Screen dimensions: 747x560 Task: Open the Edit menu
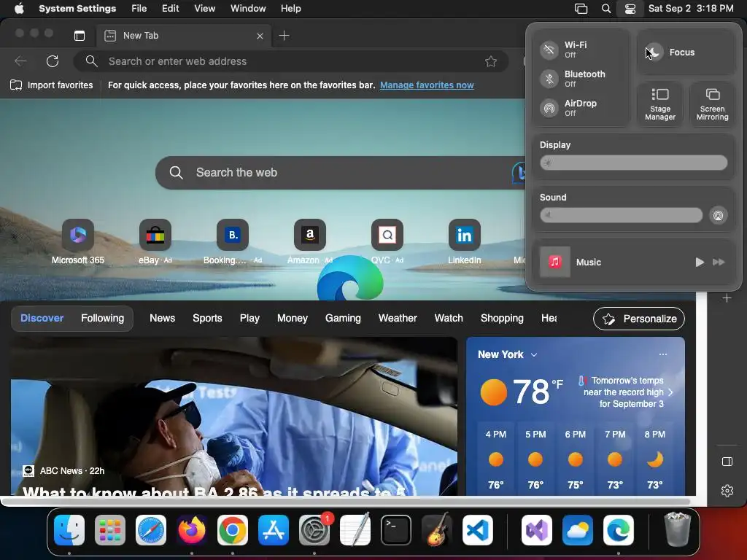(x=170, y=9)
